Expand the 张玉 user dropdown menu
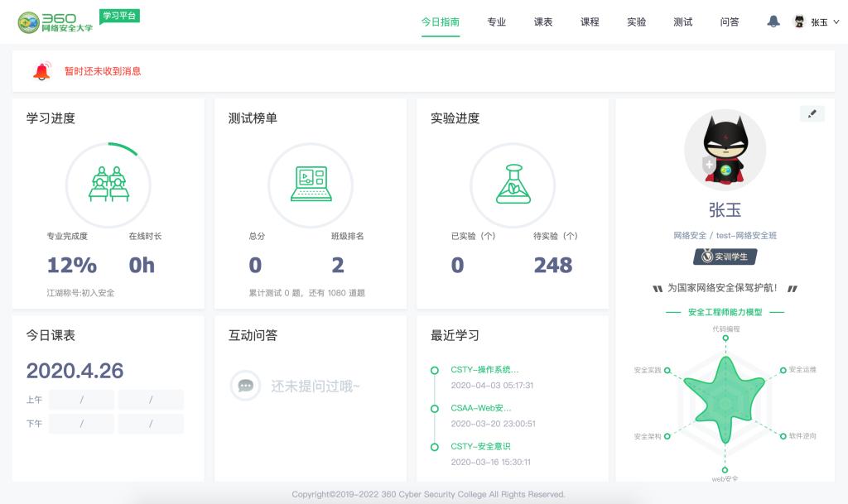Screen dimensions: 848x504 pyautogui.click(x=818, y=22)
